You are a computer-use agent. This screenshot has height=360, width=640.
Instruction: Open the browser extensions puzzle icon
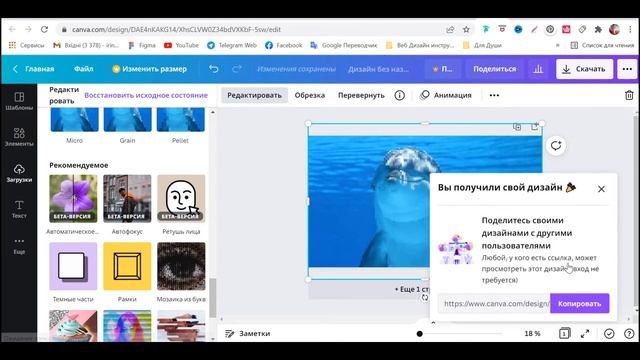[598, 29]
